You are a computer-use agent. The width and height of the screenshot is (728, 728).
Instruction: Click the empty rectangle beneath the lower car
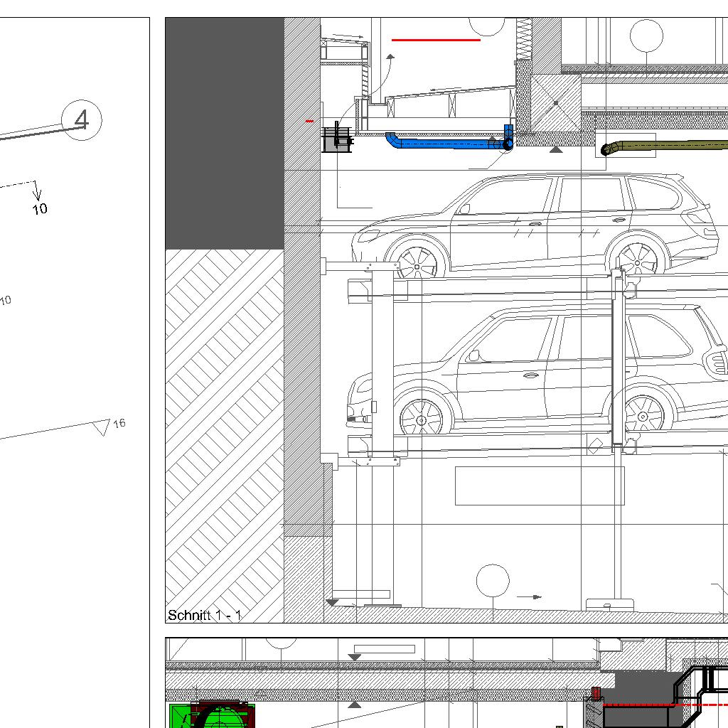pyautogui.click(x=539, y=486)
